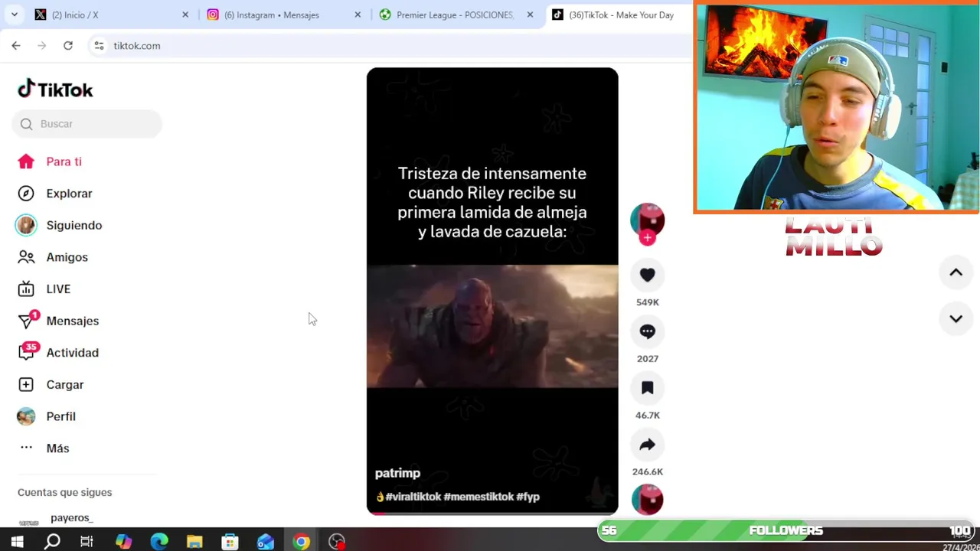
Task: Switch to Instagram Mensajes tab
Action: point(283,15)
